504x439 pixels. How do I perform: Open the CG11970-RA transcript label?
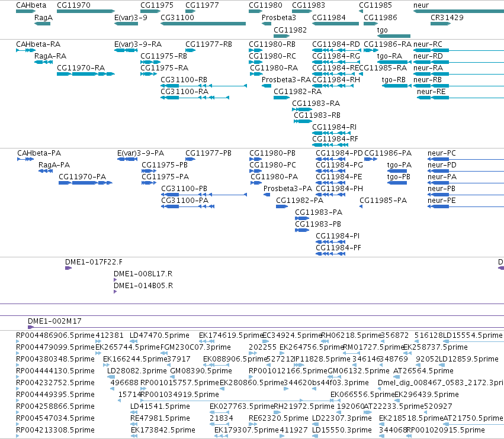click(x=81, y=68)
